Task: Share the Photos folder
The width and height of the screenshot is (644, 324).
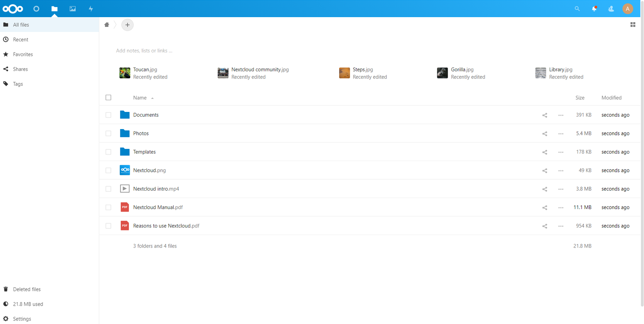Action: [x=544, y=134]
